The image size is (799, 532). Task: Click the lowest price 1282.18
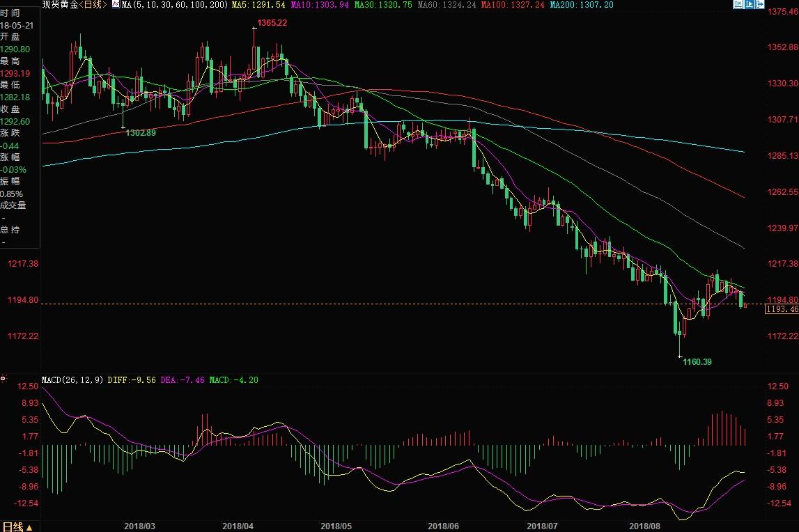tap(15, 97)
